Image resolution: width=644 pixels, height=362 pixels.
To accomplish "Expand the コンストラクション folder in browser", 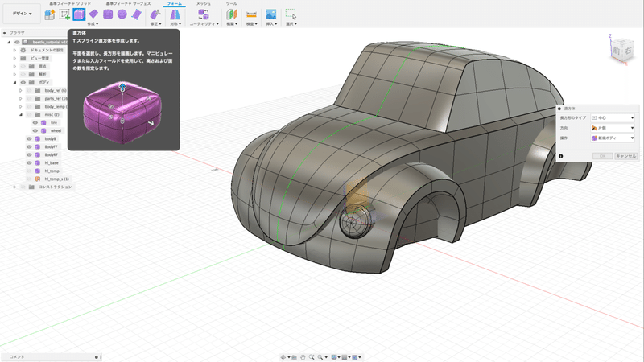I will pos(15,187).
